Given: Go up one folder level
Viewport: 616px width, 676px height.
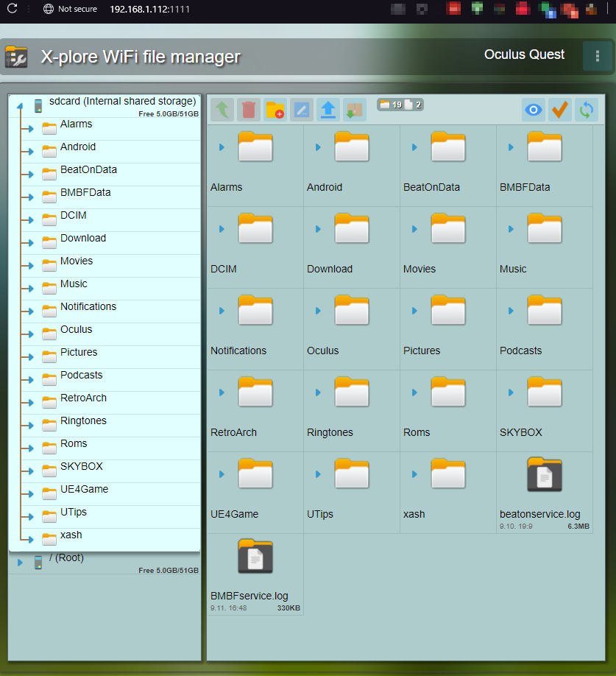Looking at the screenshot, I should (222, 110).
